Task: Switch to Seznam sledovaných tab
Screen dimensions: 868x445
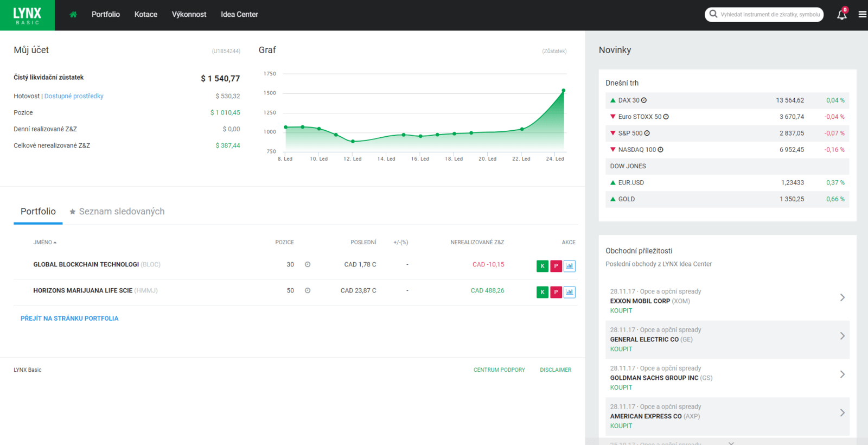Action: click(117, 212)
